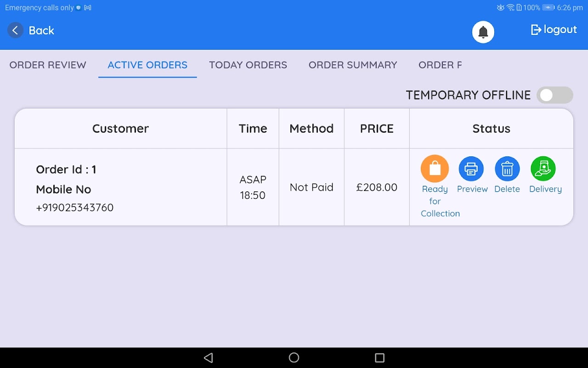Select the Active Orders tab
588x368 pixels.
click(x=147, y=65)
